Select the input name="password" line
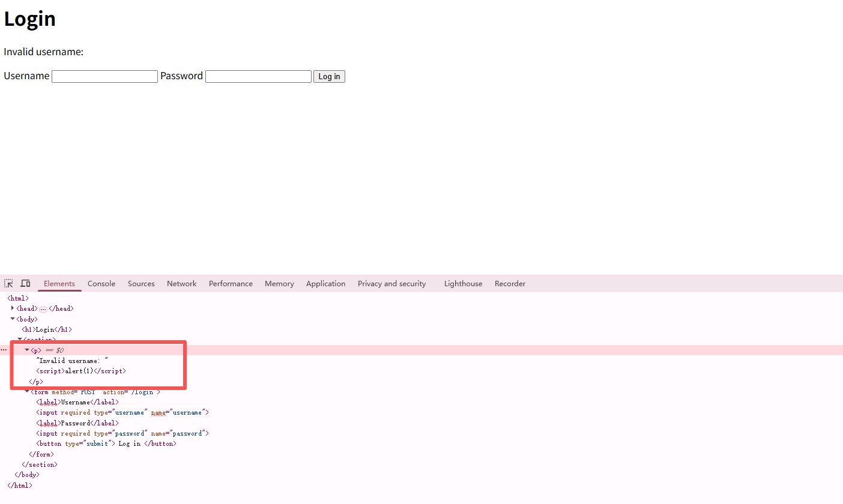 tap(122, 433)
